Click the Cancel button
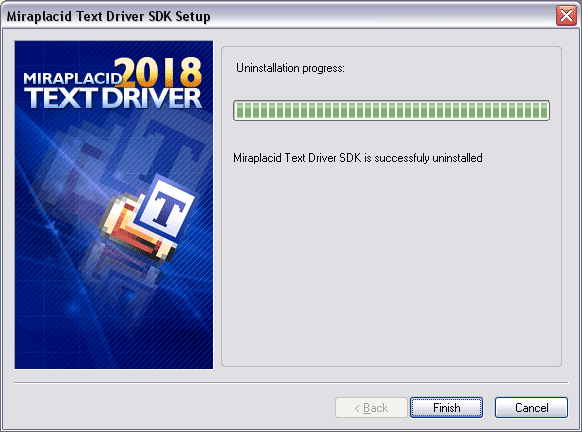This screenshot has width=582, height=432. click(531, 408)
